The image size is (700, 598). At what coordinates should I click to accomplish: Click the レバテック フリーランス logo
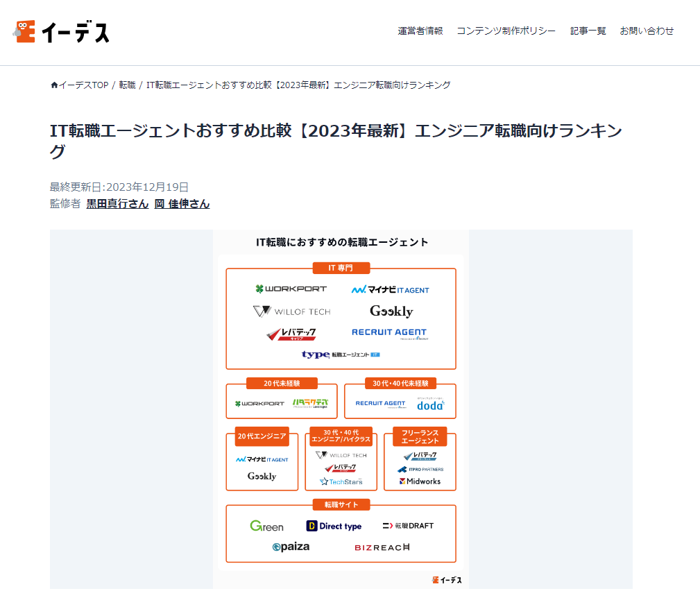coord(420,456)
